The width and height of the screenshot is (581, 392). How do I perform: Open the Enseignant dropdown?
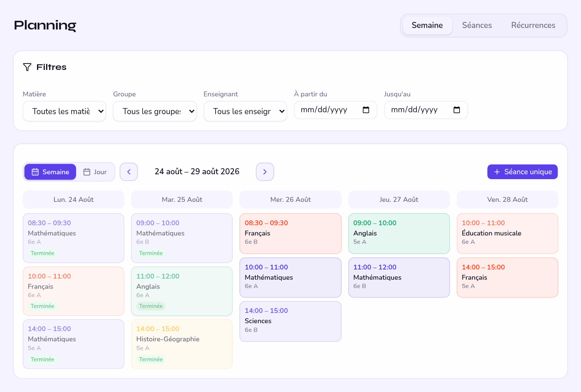point(245,111)
